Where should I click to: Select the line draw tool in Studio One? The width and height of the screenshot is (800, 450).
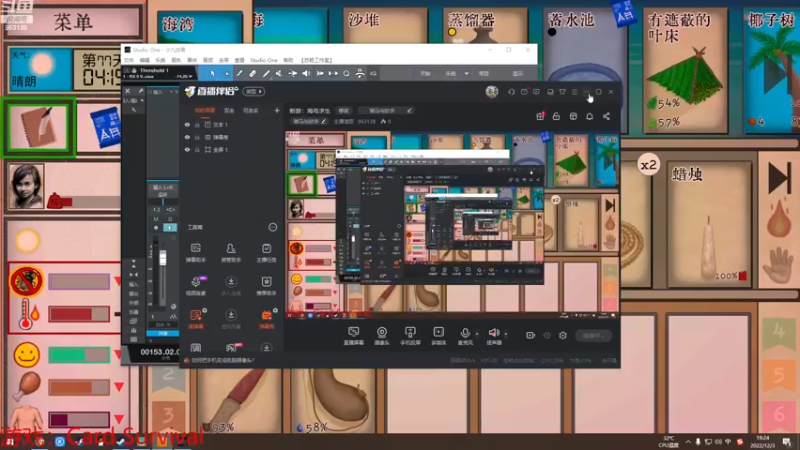[x=266, y=73]
